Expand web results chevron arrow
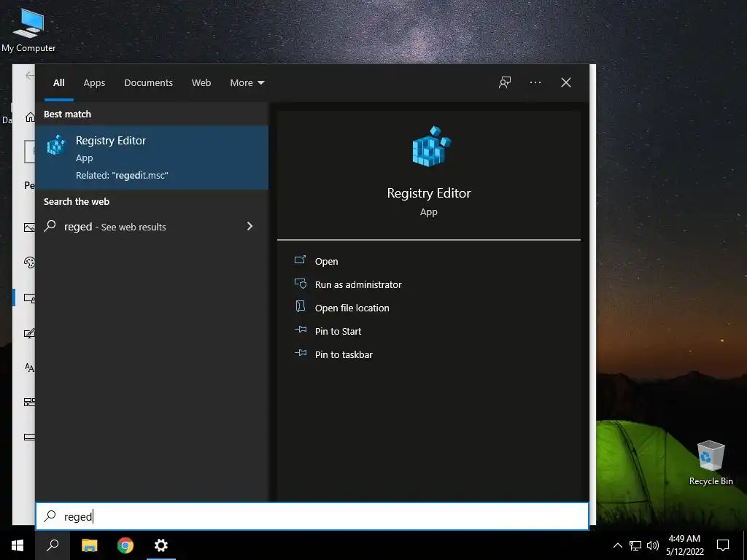The height and width of the screenshot is (560, 747). (x=249, y=226)
